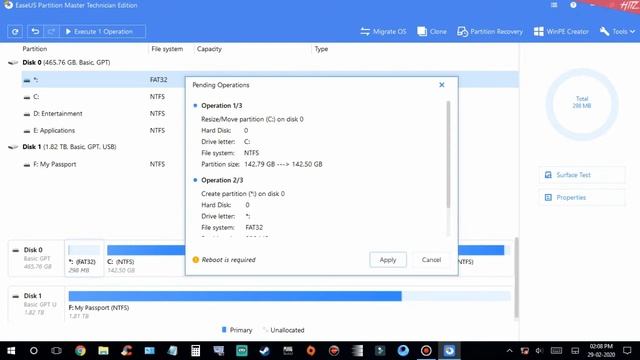640x360 pixels.
Task: Click the help question mark icon
Action: [x=573, y=5]
